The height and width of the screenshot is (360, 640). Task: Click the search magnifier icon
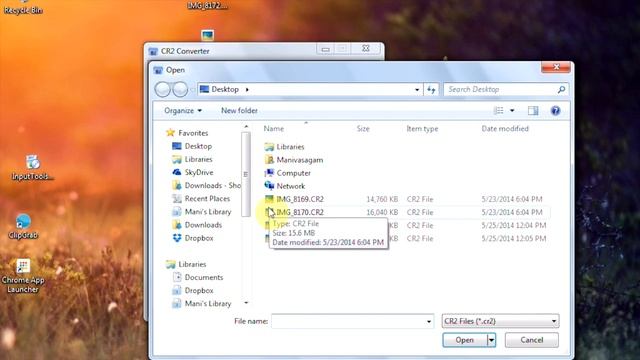[561, 89]
